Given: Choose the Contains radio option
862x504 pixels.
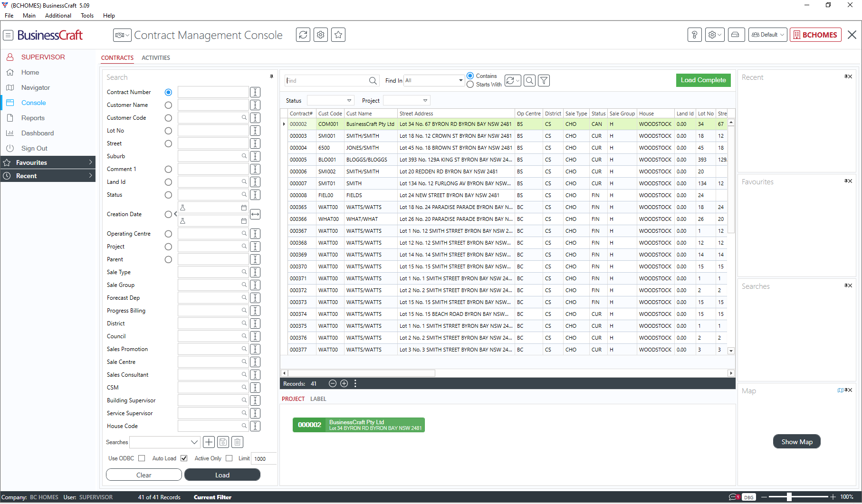Looking at the screenshot, I should pos(470,76).
